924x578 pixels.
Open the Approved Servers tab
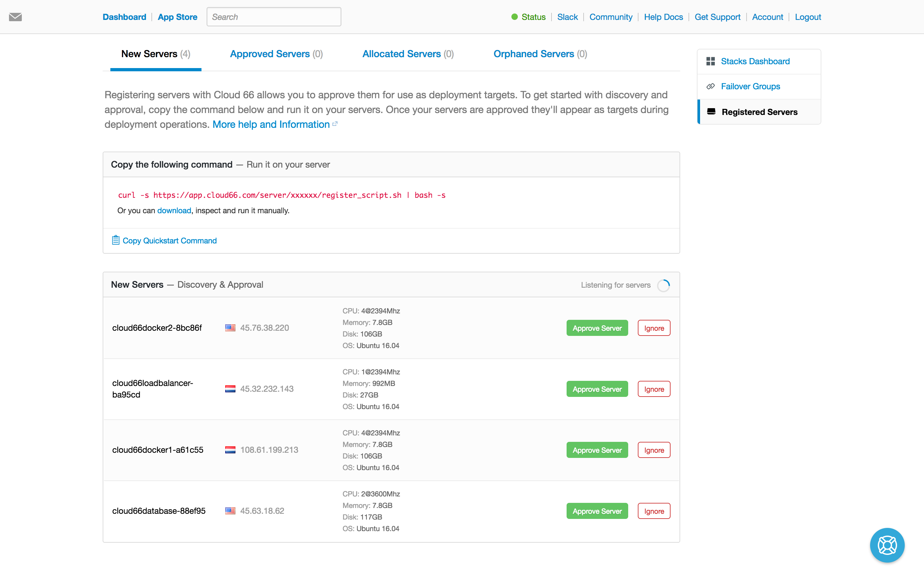[277, 54]
